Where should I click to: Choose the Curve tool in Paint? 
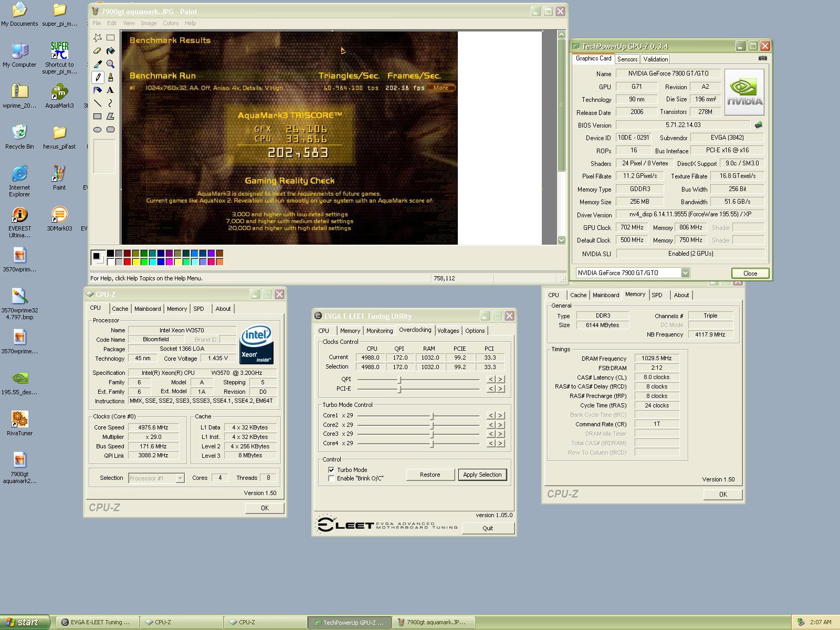(x=111, y=103)
